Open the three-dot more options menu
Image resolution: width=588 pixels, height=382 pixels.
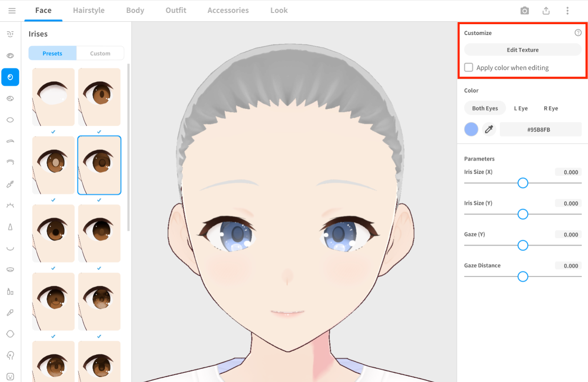(x=567, y=11)
